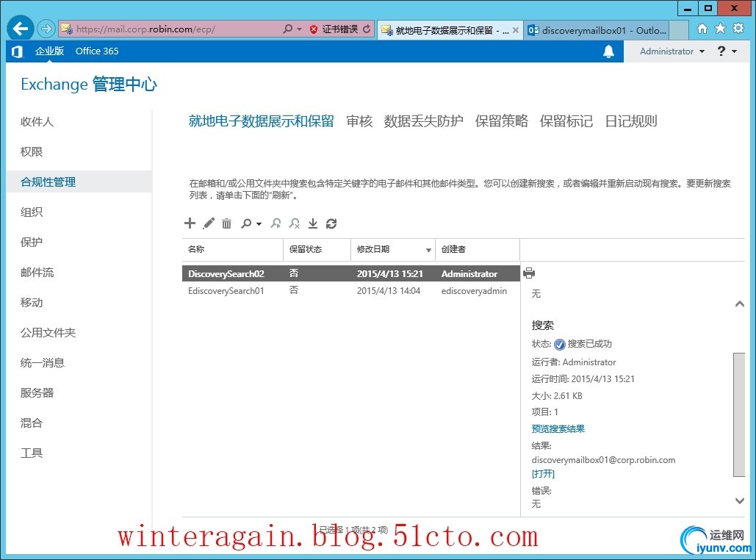Open the Administrator account dropdown
This screenshot has width=756, height=560.
672,51
